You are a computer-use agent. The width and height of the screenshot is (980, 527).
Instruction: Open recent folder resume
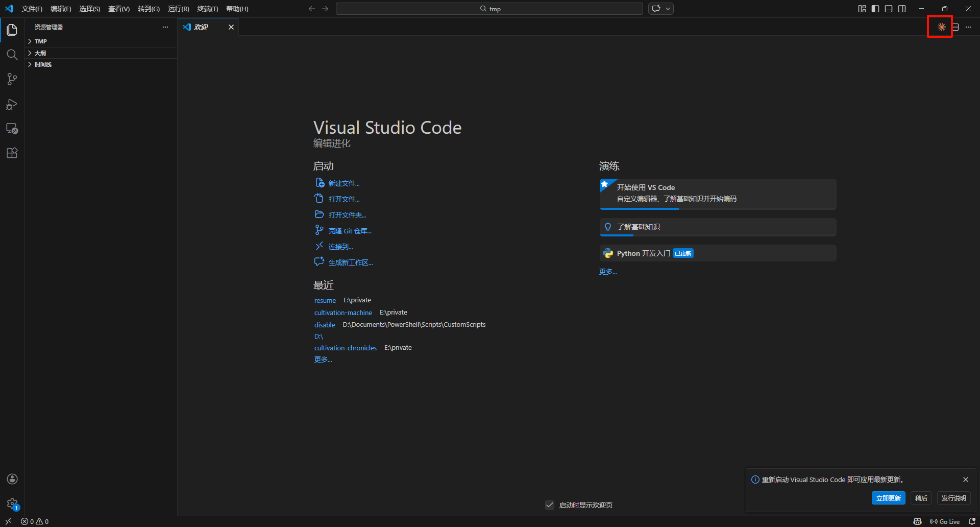tap(325, 300)
